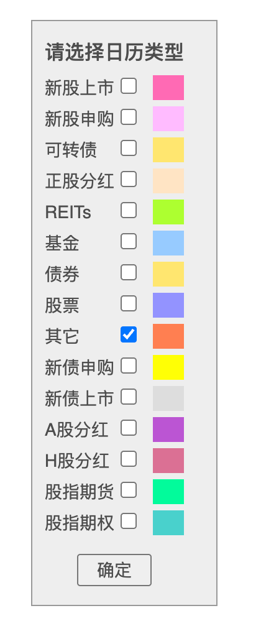261x644 pixels.
Task: Click the light blue 基金 swatch
Action: pyautogui.click(x=168, y=242)
